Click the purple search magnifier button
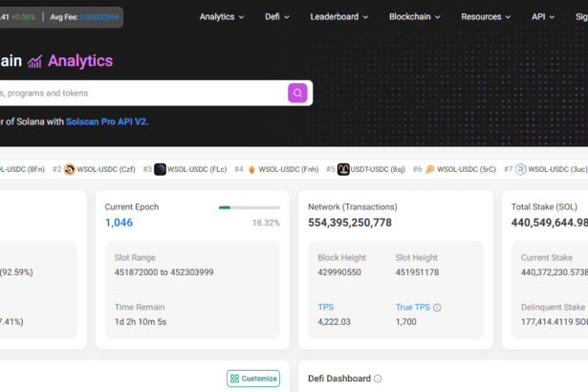588x392 pixels. (297, 93)
